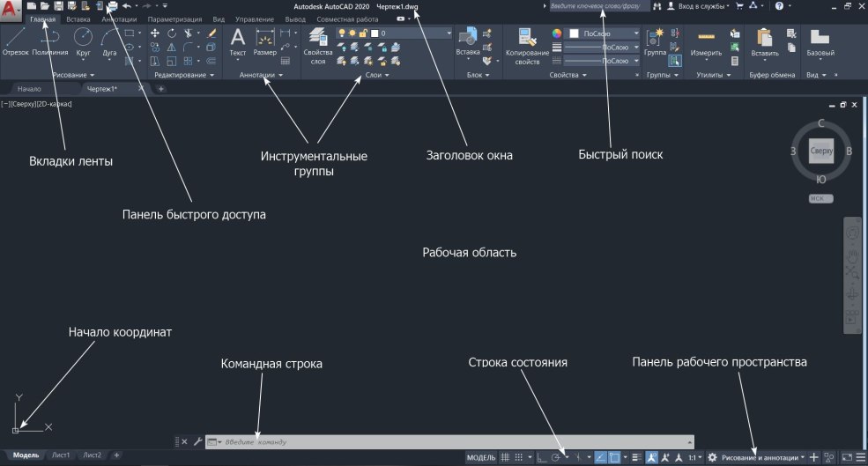Switch to the Лист1 layout tab

[61, 455]
